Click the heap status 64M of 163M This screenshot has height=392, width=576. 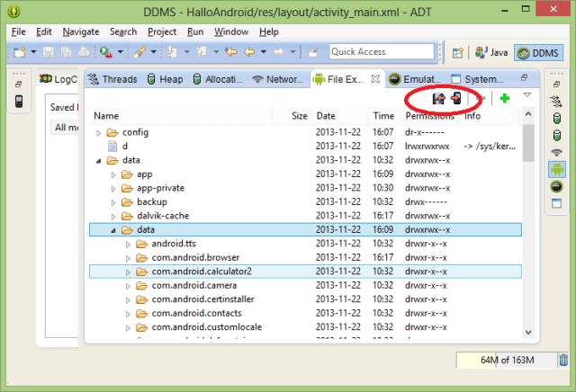(507, 360)
